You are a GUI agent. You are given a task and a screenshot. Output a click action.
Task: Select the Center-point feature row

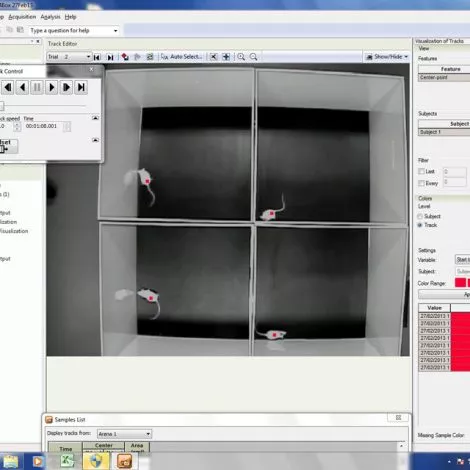pyautogui.click(x=444, y=77)
